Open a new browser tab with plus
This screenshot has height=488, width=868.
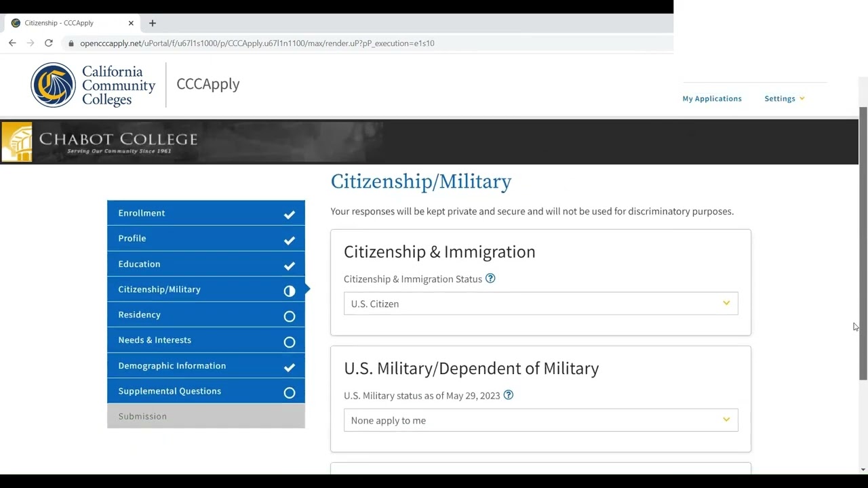(x=153, y=23)
